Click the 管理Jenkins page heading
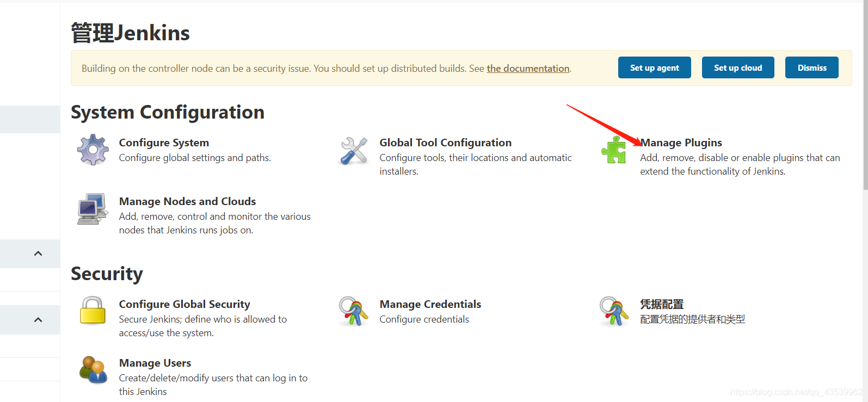Screen dimensions: 868x402 tap(130, 33)
